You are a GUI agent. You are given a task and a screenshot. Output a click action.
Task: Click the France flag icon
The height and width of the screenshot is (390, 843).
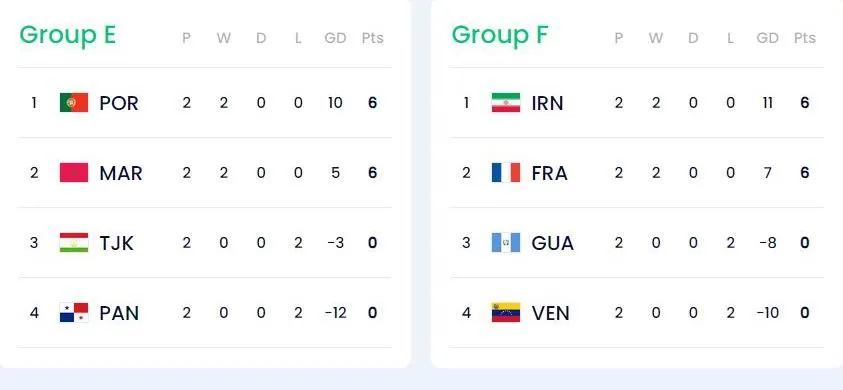tap(506, 173)
